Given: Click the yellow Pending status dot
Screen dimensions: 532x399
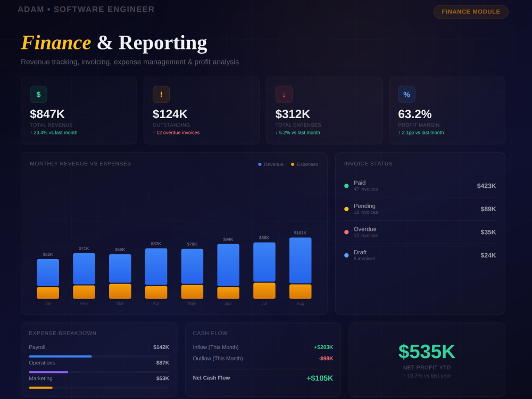Looking at the screenshot, I should pyautogui.click(x=346, y=209).
